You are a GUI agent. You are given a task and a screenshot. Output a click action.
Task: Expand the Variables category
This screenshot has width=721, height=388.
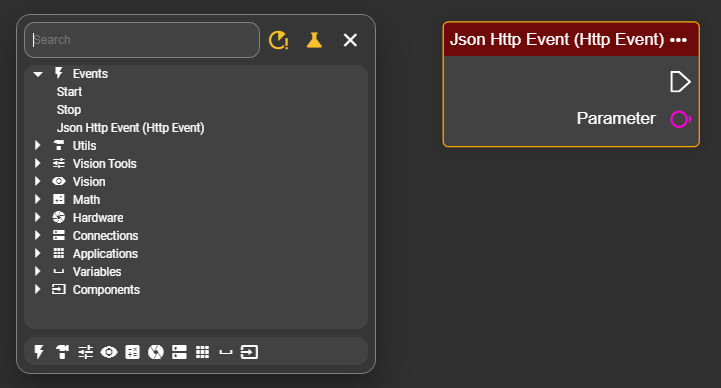pyautogui.click(x=38, y=271)
